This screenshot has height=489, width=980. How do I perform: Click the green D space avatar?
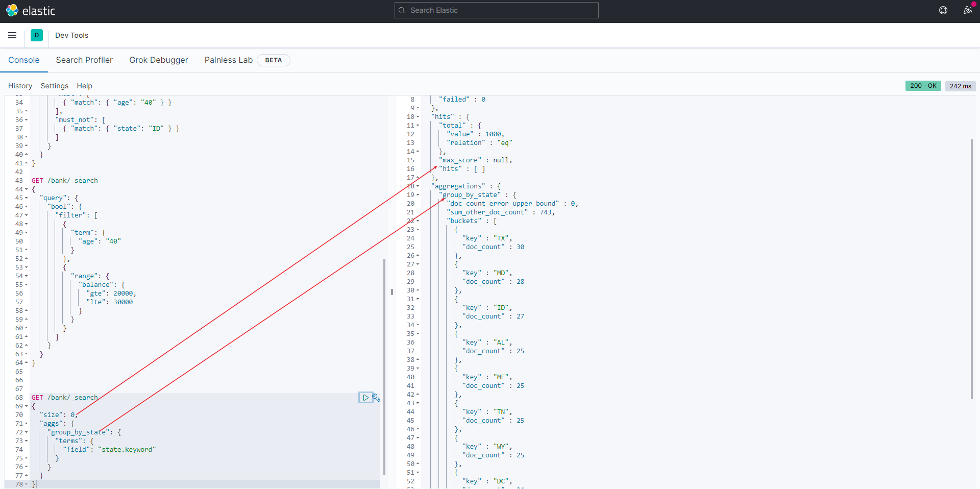[x=37, y=35]
